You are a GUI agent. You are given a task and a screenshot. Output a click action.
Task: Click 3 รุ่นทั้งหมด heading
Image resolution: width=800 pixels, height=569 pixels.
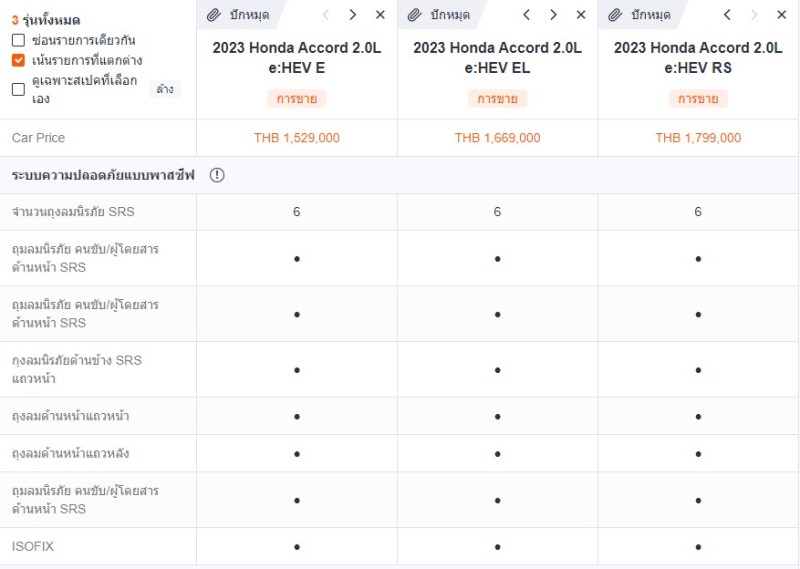coord(46,20)
